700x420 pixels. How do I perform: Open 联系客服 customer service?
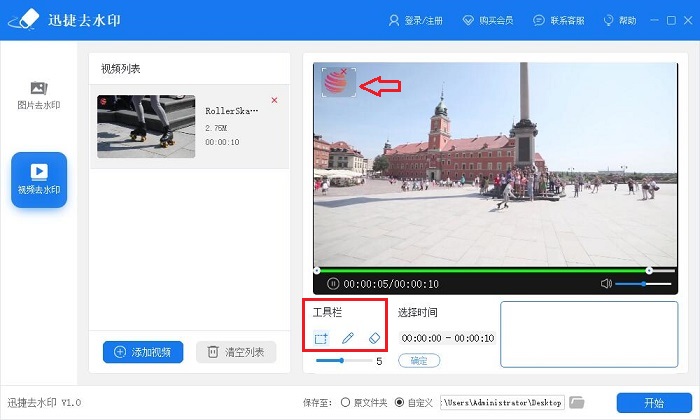[558, 21]
